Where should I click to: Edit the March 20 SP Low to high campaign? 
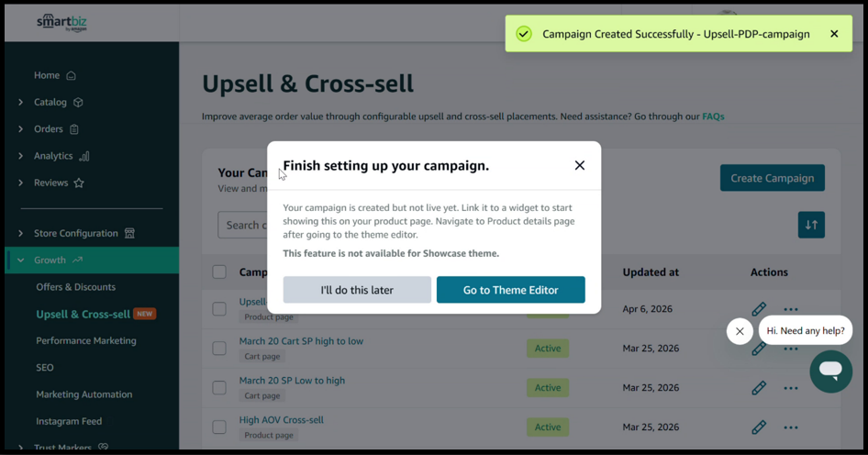click(759, 388)
